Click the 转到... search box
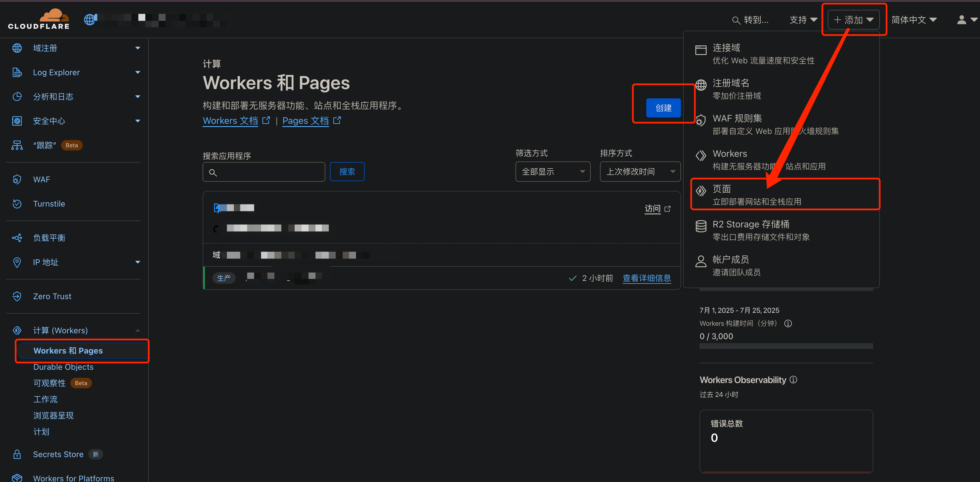980x482 pixels. tap(750, 20)
